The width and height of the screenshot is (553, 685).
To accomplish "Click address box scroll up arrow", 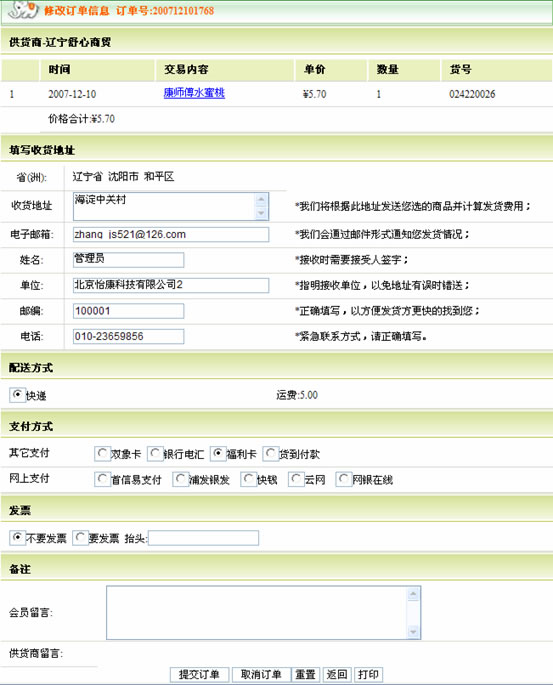I will click(x=261, y=200).
